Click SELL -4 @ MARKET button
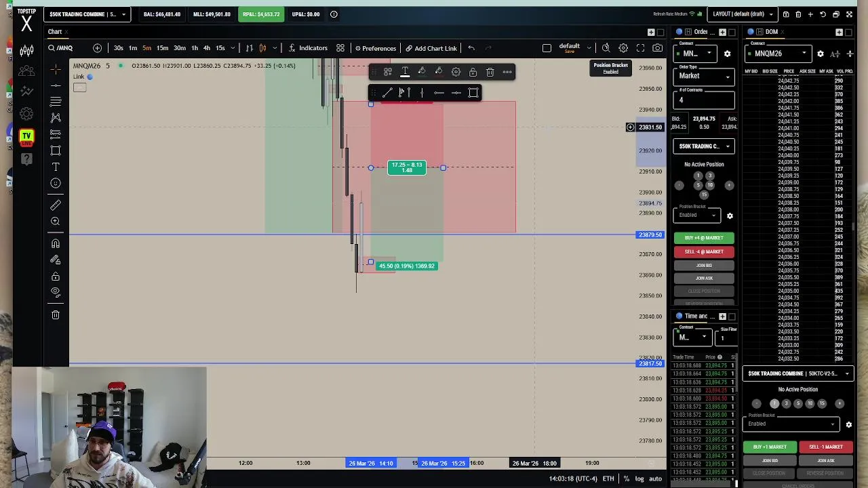 [x=704, y=251]
